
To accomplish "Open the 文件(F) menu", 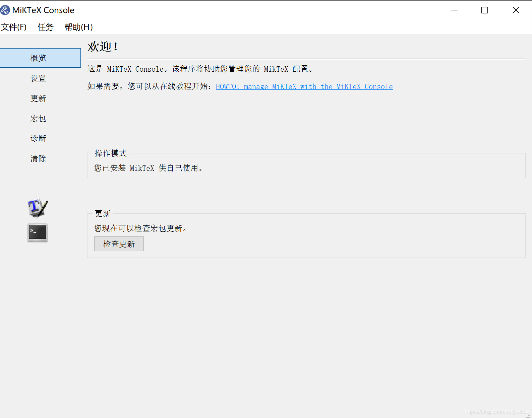I will click(14, 27).
